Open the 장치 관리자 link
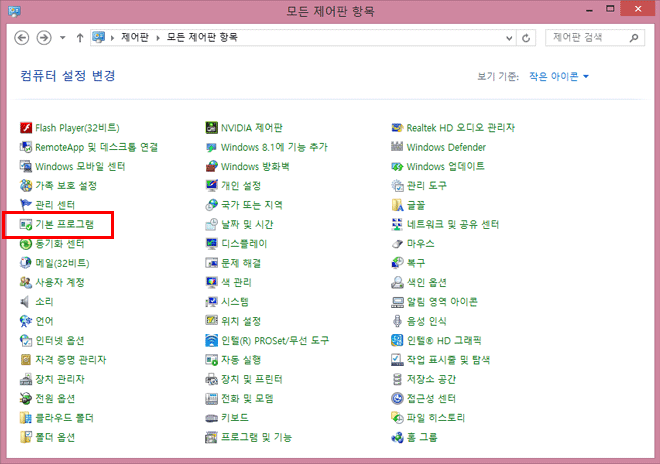Image resolution: width=660 pixels, height=464 pixels. [60, 379]
